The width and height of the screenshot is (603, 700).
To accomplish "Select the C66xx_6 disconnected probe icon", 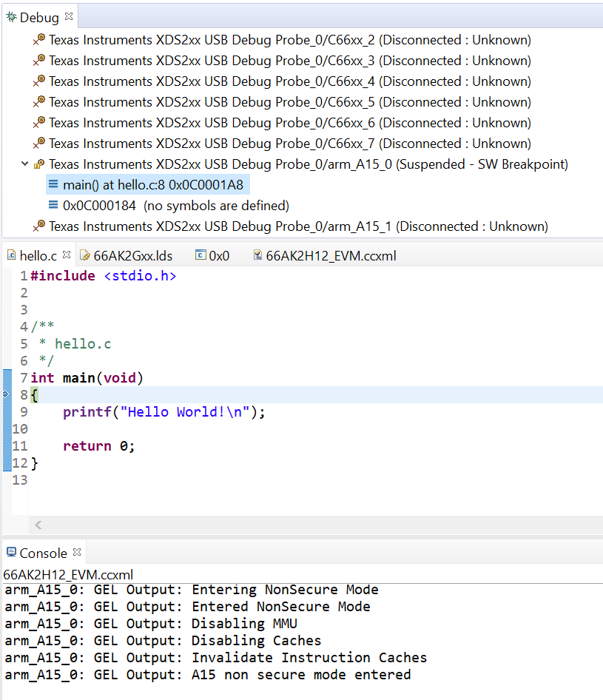I will 38,123.
